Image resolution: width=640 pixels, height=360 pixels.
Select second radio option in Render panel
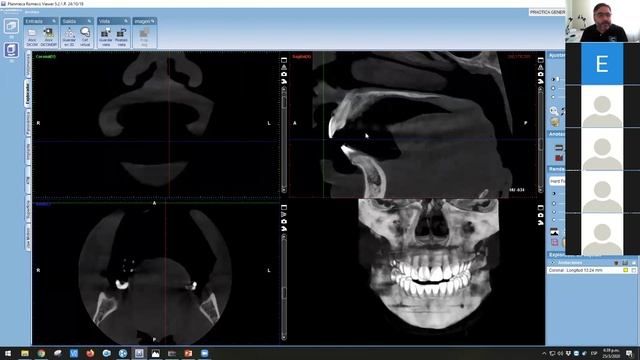click(x=554, y=203)
